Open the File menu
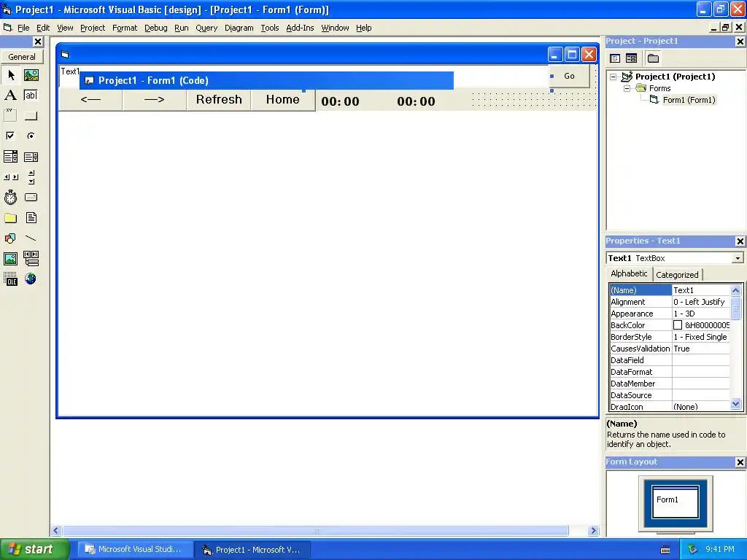 pos(23,28)
